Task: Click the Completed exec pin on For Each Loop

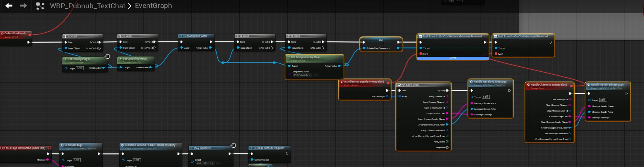Action: [447, 147]
